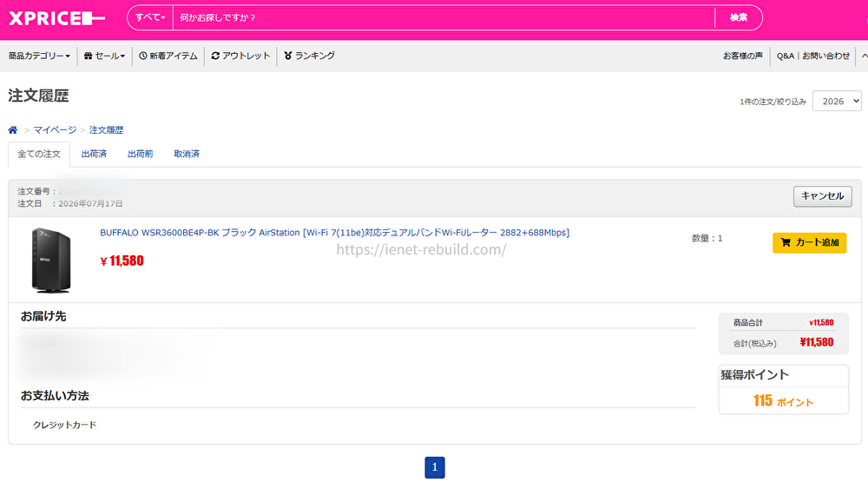Focus the 何かお探しですか search field

[444, 17]
